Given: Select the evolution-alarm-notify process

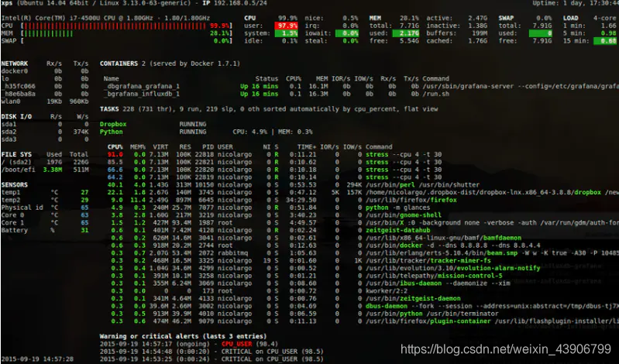Looking at the screenshot, I should click(x=452, y=268).
